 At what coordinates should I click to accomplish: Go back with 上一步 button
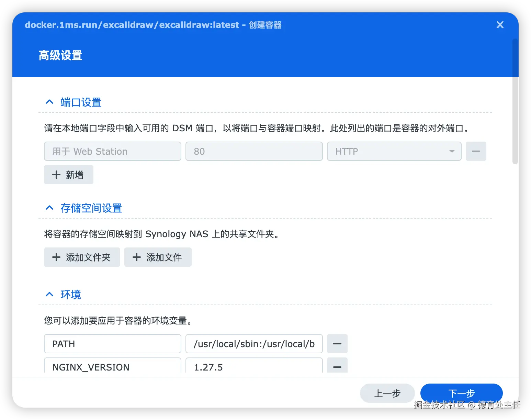click(x=387, y=393)
